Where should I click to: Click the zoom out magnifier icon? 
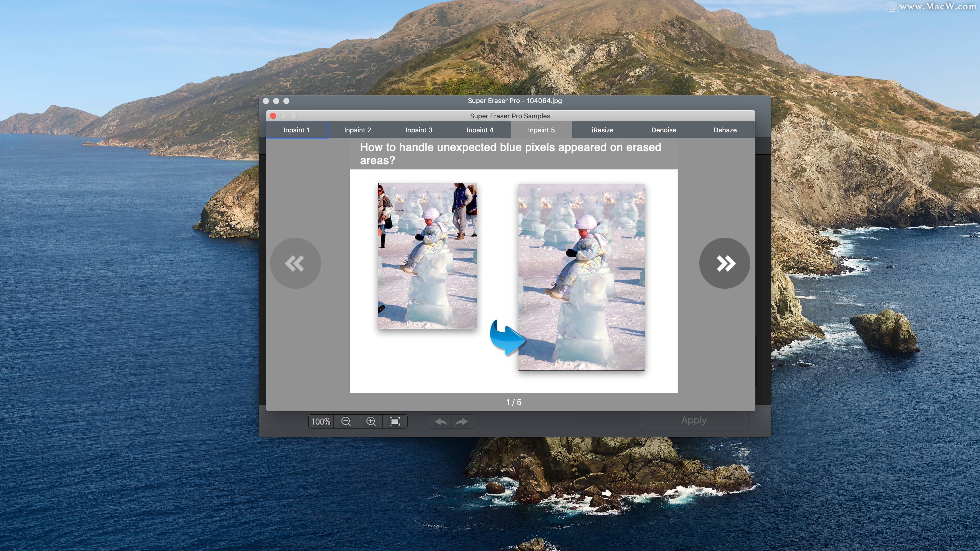(346, 421)
